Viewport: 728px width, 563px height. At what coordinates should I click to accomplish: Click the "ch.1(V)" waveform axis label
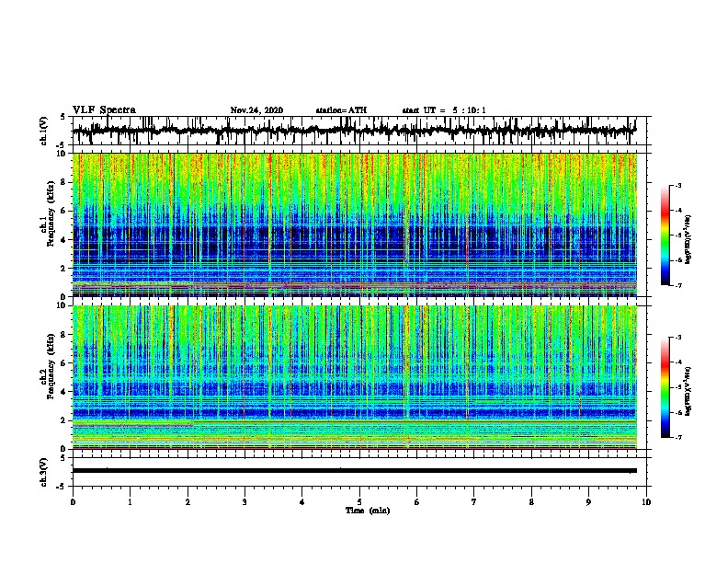click(44, 131)
